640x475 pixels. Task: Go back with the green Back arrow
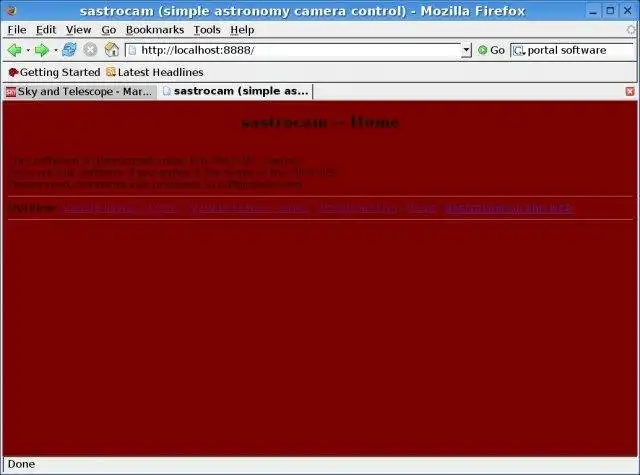(14, 50)
